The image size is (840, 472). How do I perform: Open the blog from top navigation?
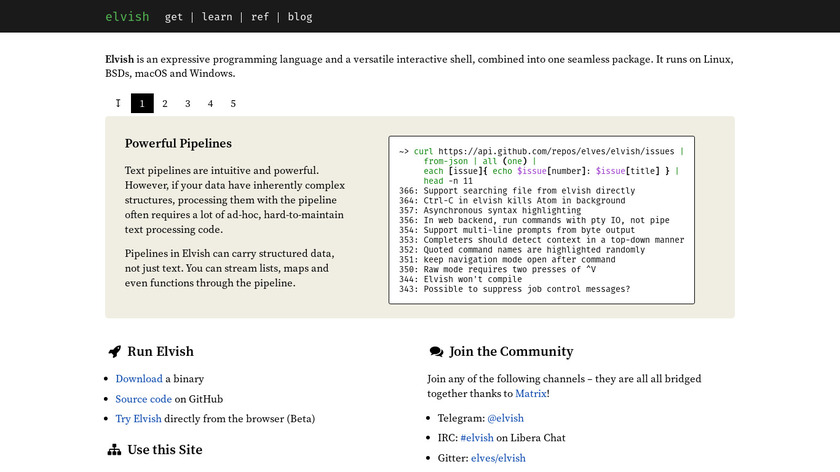(x=300, y=17)
